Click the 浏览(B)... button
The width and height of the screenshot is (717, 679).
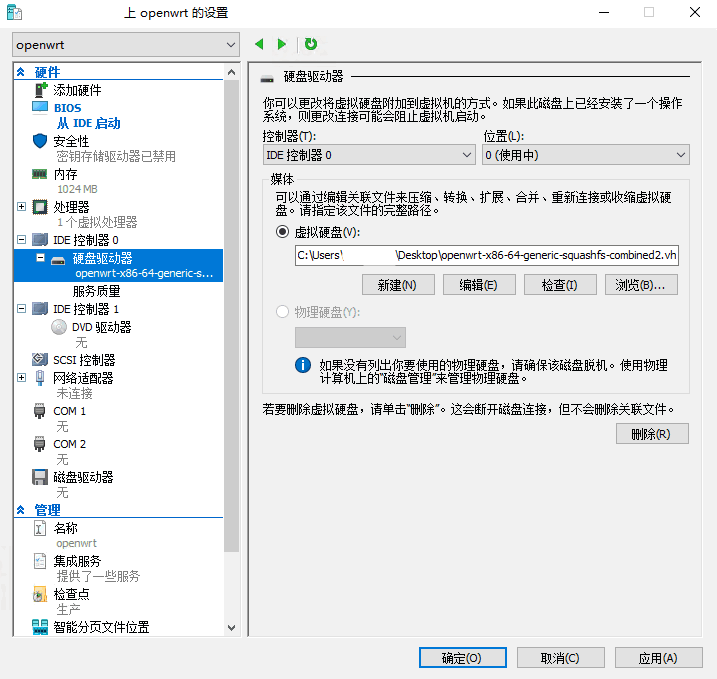pos(641,285)
